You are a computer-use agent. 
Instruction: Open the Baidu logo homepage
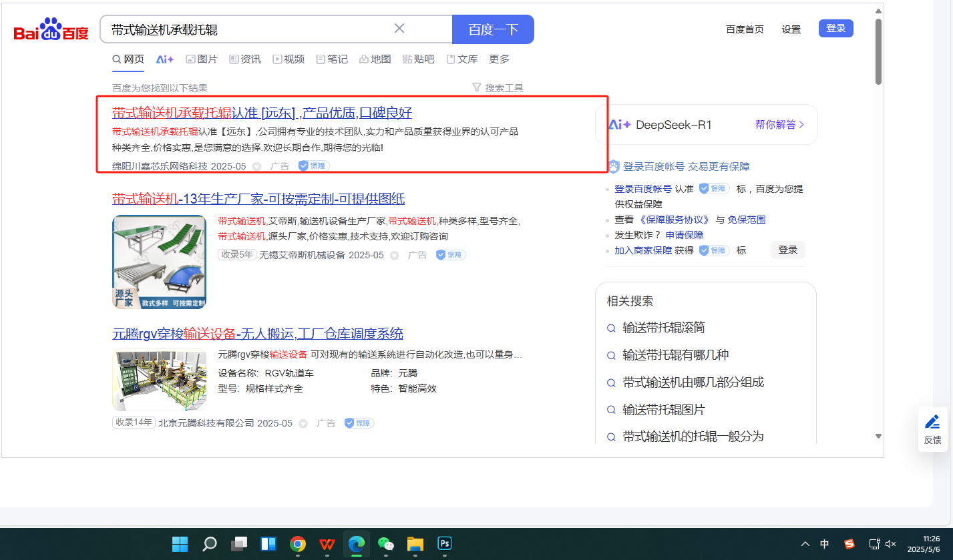click(x=51, y=30)
